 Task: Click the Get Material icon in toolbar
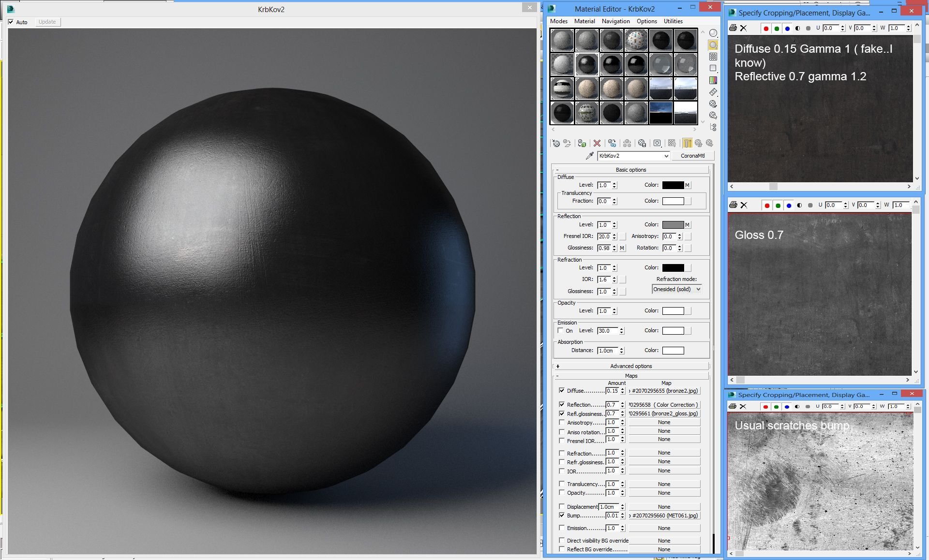[556, 143]
